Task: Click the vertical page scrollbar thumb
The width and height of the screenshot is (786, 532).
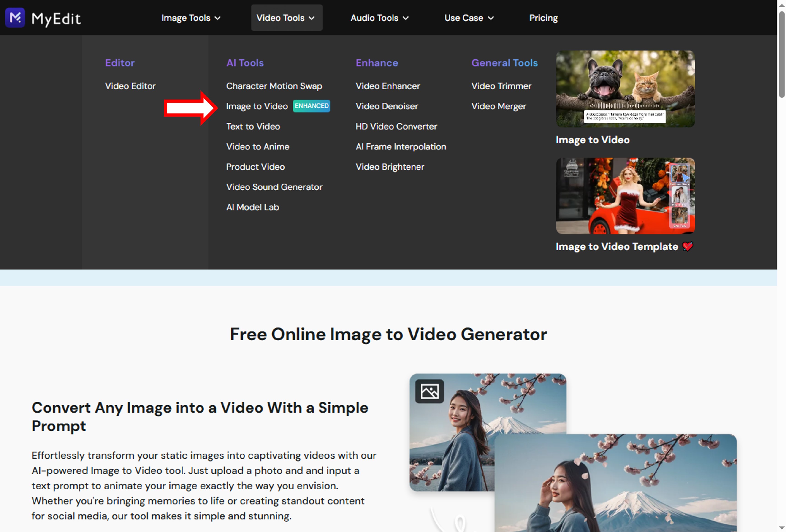Action: (782, 54)
